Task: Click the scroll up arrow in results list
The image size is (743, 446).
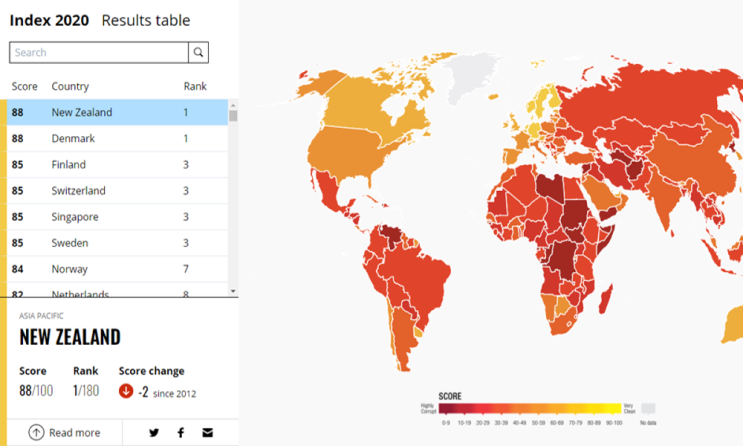Action: click(233, 105)
